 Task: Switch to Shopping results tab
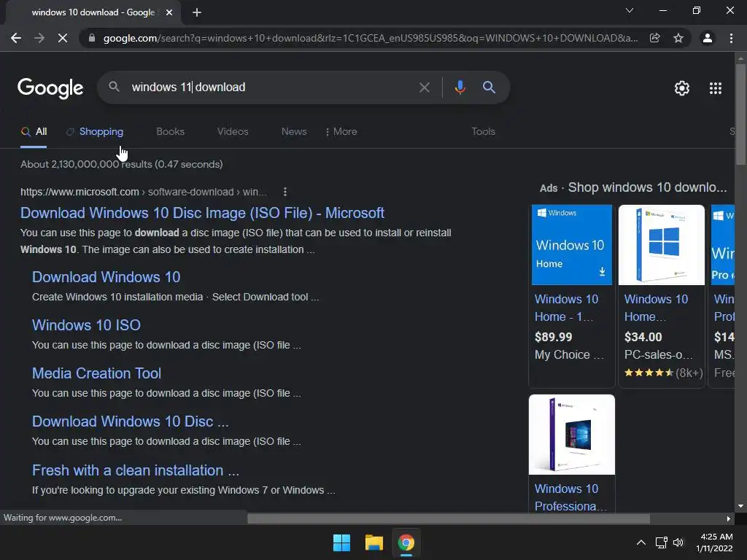pyautogui.click(x=95, y=132)
